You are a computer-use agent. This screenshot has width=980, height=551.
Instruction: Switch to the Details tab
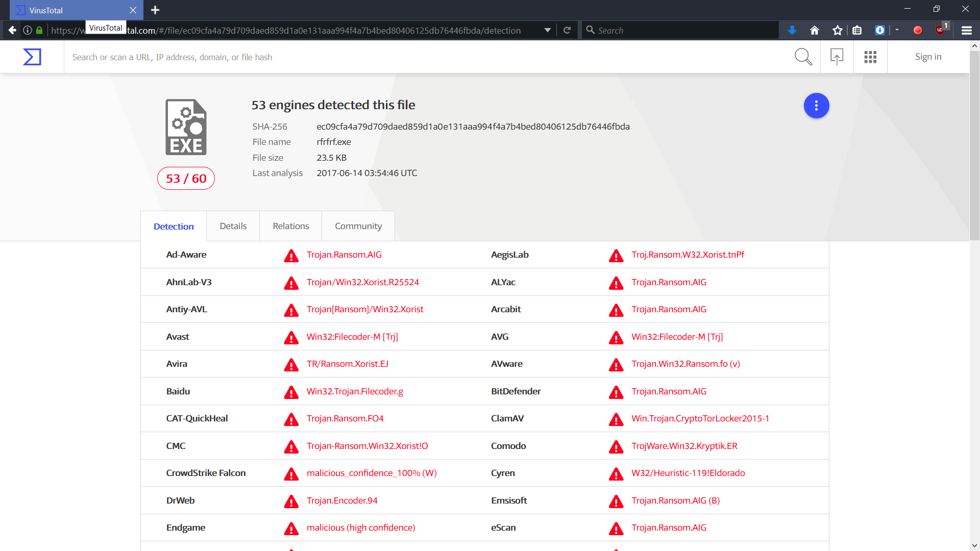click(233, 226)
